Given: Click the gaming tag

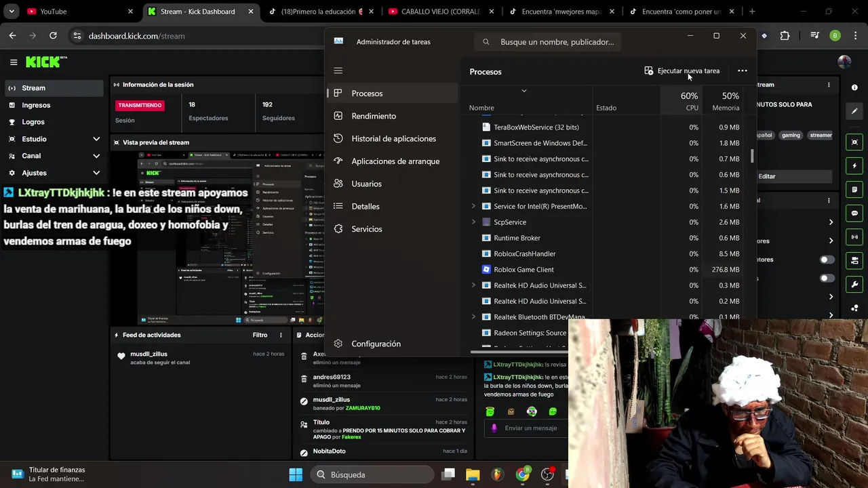Looking at the screenshot, I should [791, 135].
